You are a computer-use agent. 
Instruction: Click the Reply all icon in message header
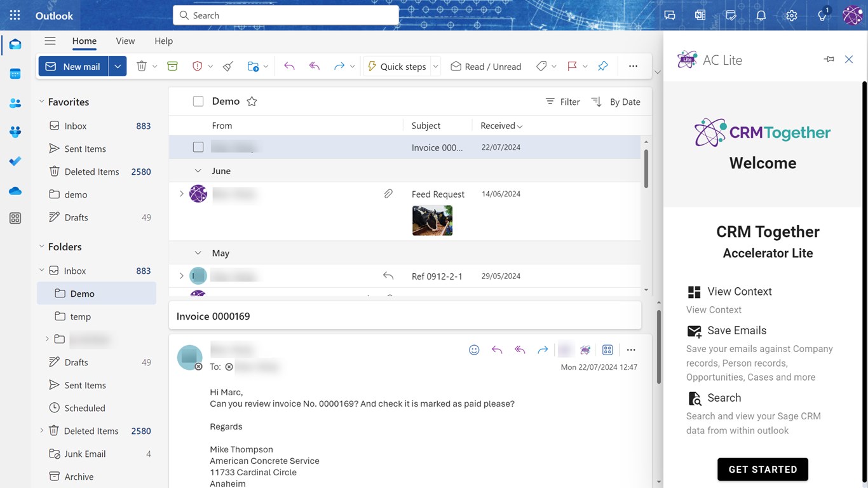pyautogui.click(x=520, y=349)
